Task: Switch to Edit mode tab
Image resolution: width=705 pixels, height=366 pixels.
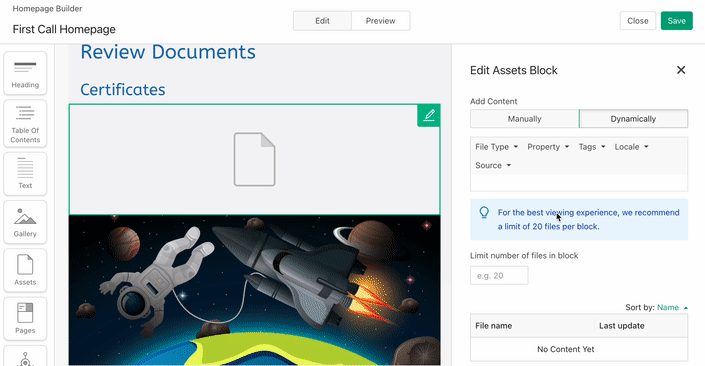Action: point(322,21)
